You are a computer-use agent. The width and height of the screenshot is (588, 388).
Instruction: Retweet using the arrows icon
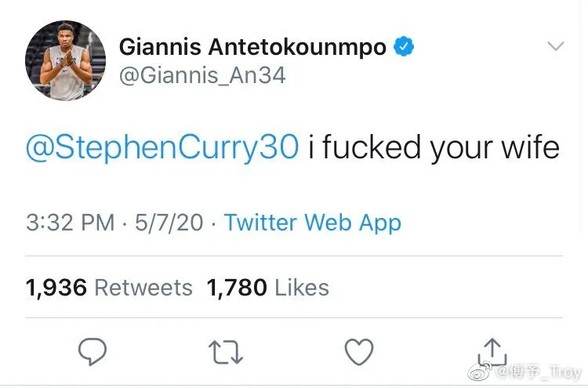(225, 351)
